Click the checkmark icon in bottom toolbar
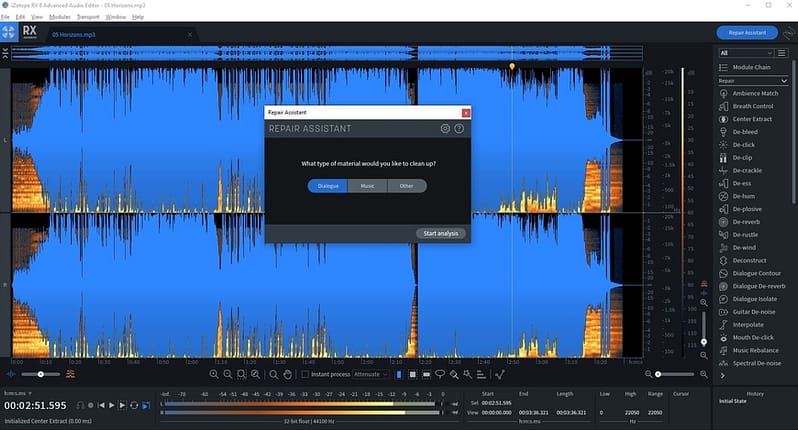The width and height of the screenshot is (798, 430). 500,375
